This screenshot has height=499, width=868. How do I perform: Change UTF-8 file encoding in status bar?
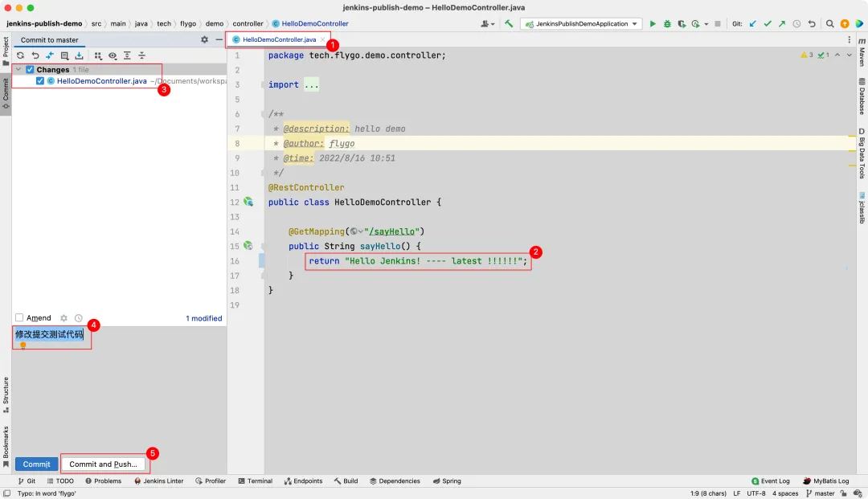coord(756,493)
